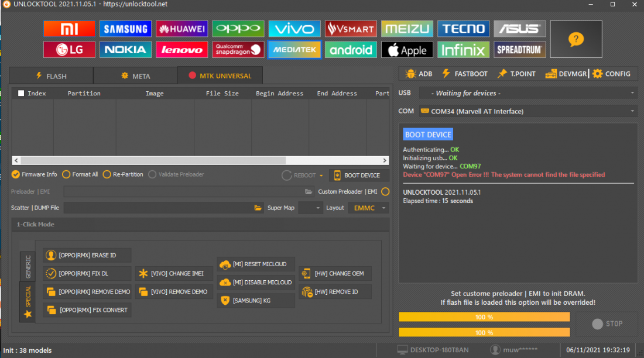Run HW CHANGE OEM
Image resolution: width=644 pixels, height=358 pixels.
[x=335, y=273]
